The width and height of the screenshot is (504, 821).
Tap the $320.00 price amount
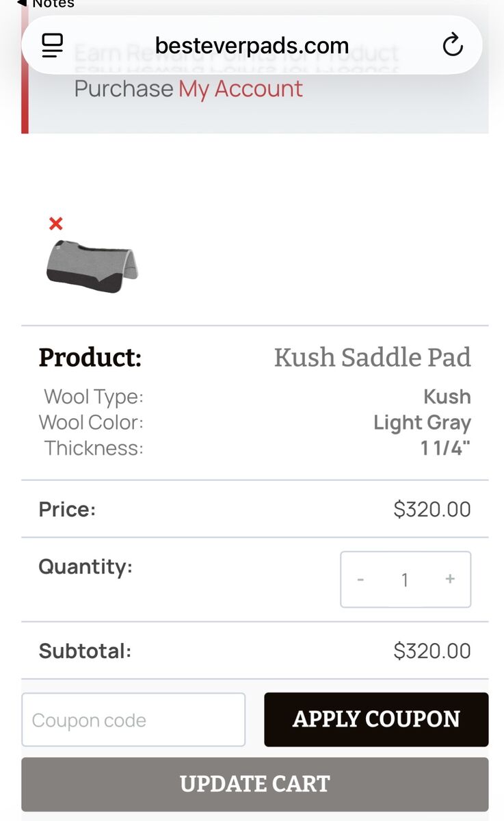431,508
